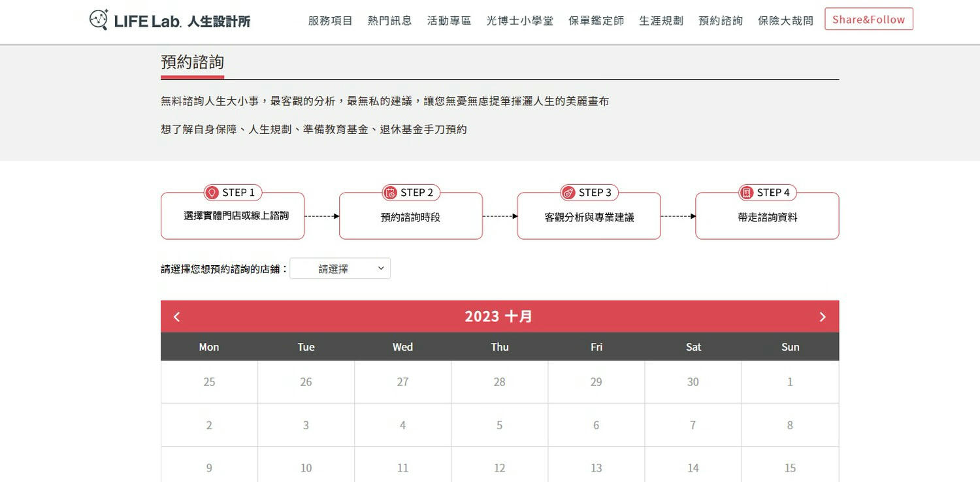This screenshot has width=980, height=482.
Task: Select calendar date 29
Action: (x=596, y=382)
